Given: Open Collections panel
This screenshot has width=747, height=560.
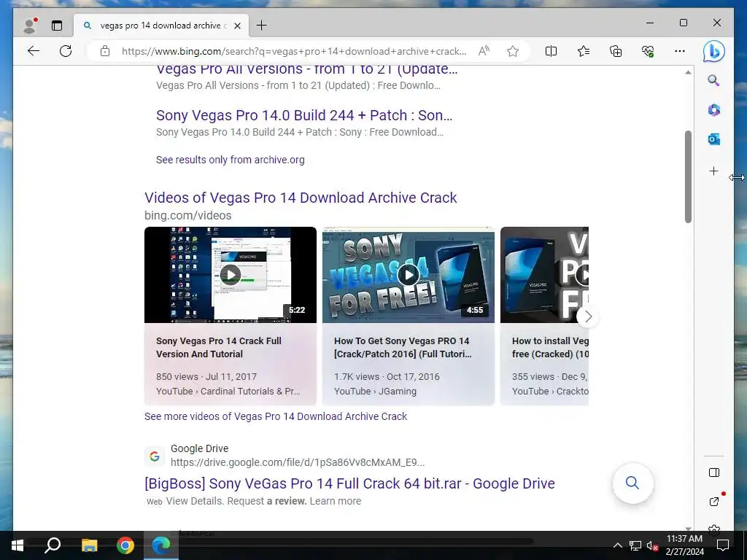Looking at the screenshot, I should point(616,51).
